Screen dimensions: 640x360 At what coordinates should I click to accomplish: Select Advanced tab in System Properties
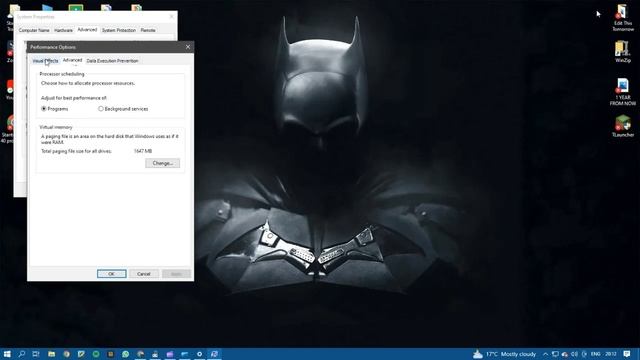pyautogui.click(x=87, y=30)
